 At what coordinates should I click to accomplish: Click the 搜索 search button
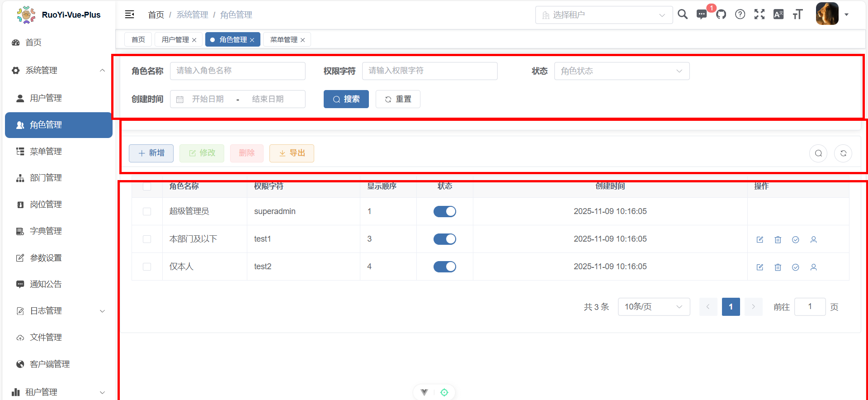[346, 99]
